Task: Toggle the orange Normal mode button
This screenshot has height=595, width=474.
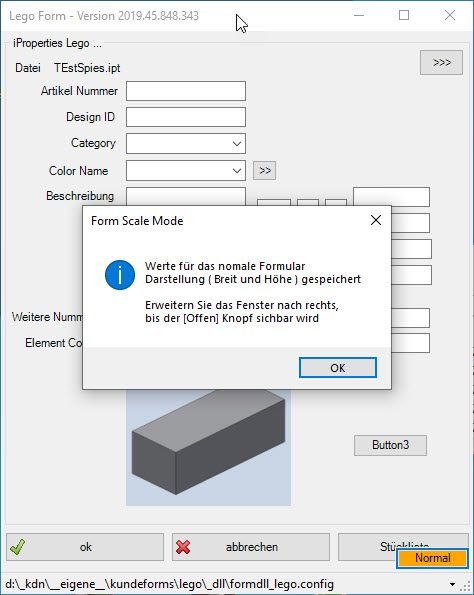Action: 432,558
